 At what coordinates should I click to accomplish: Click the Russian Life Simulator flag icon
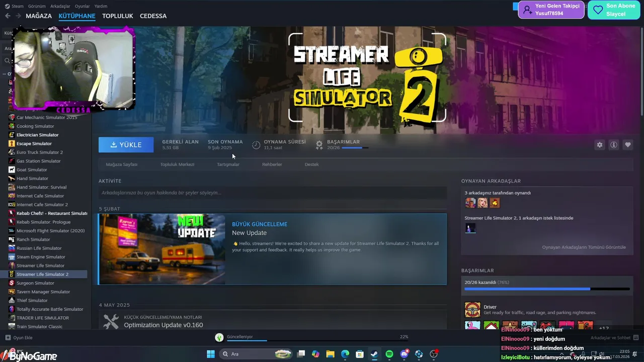click(12, 248)
